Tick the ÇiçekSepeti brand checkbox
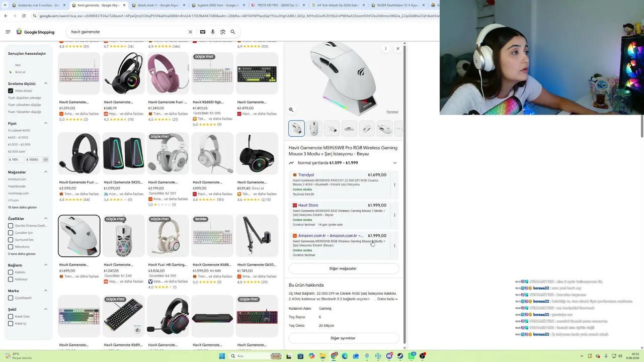 [x=11, y=298]
